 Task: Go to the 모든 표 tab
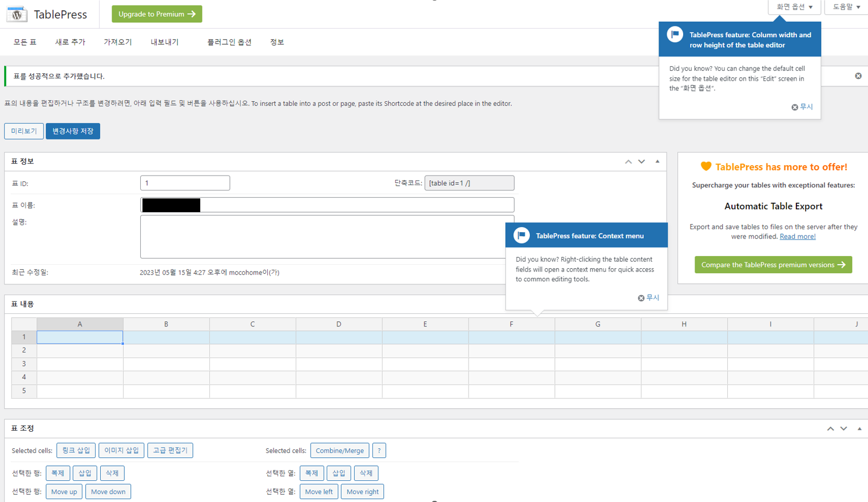coord(25,42)
